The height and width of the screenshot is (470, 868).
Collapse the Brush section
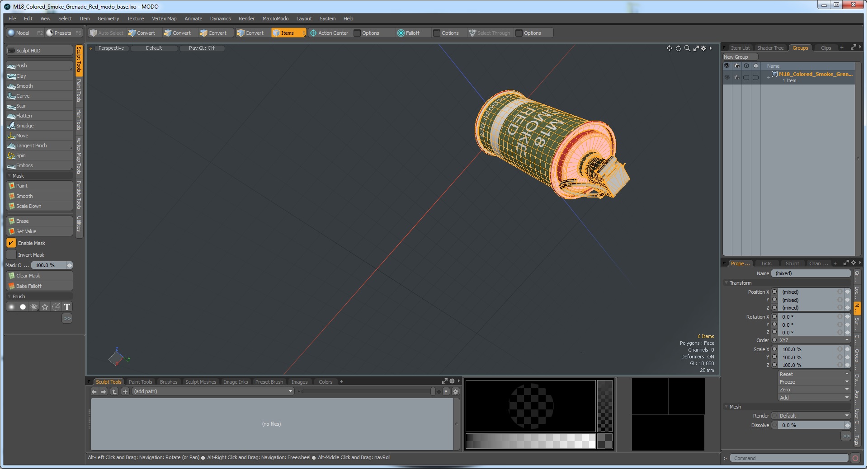(x=9, y=296)
